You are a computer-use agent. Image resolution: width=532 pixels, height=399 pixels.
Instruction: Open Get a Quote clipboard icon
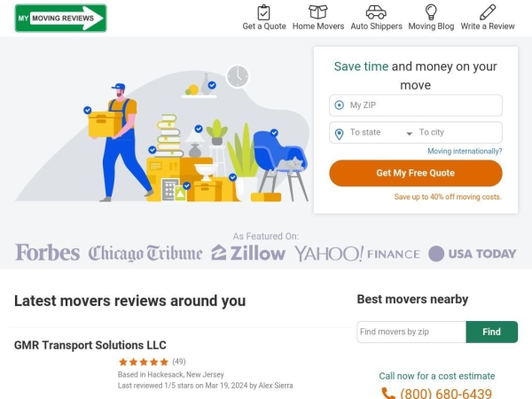[263, 12]
